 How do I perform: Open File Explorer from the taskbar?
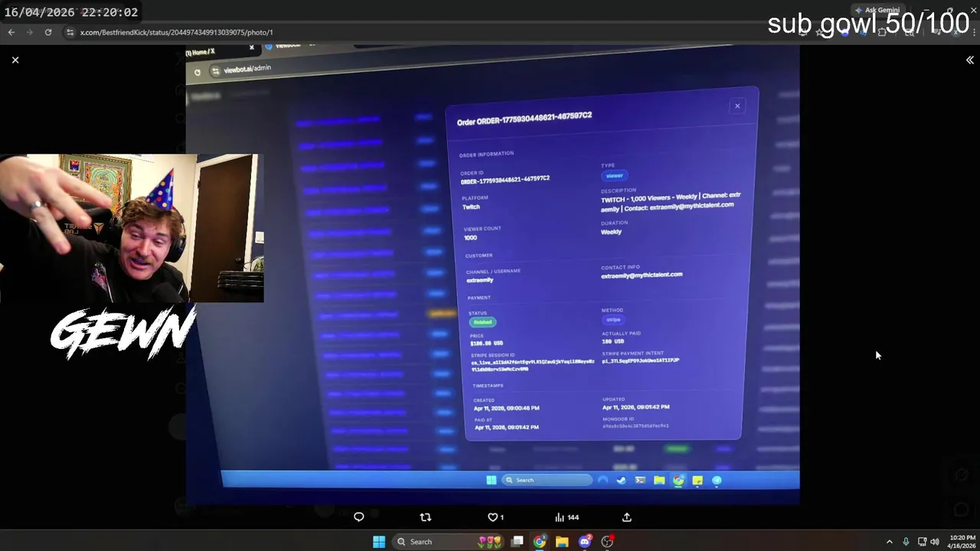tap(562, 542)
